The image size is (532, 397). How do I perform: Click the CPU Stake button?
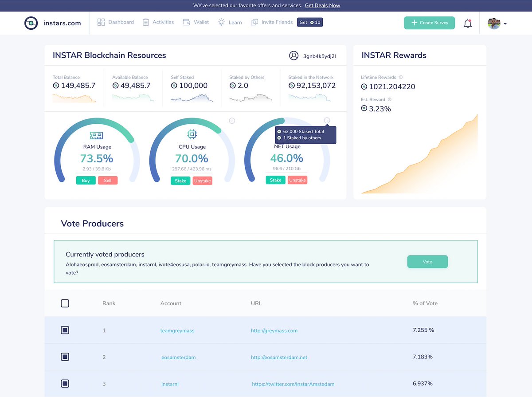(180, 181)
